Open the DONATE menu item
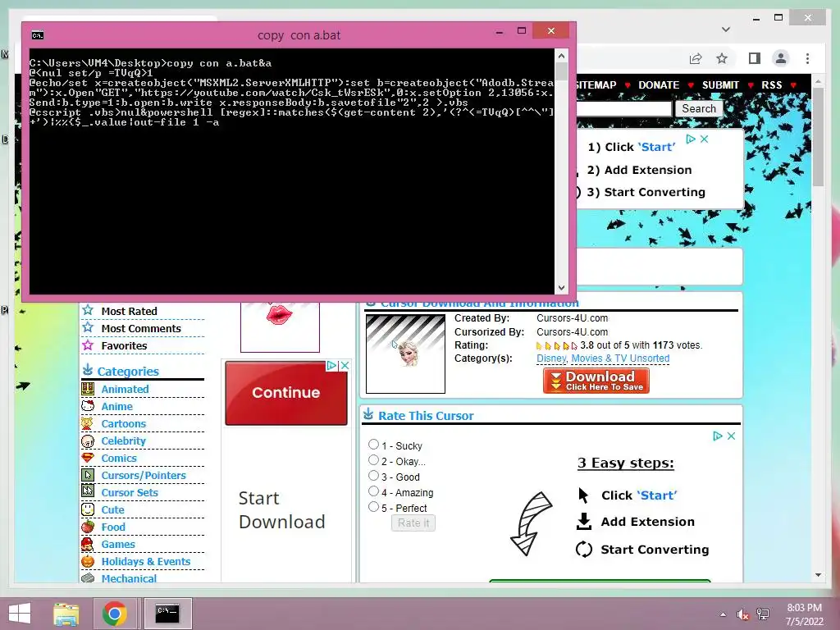 (659, 85)
